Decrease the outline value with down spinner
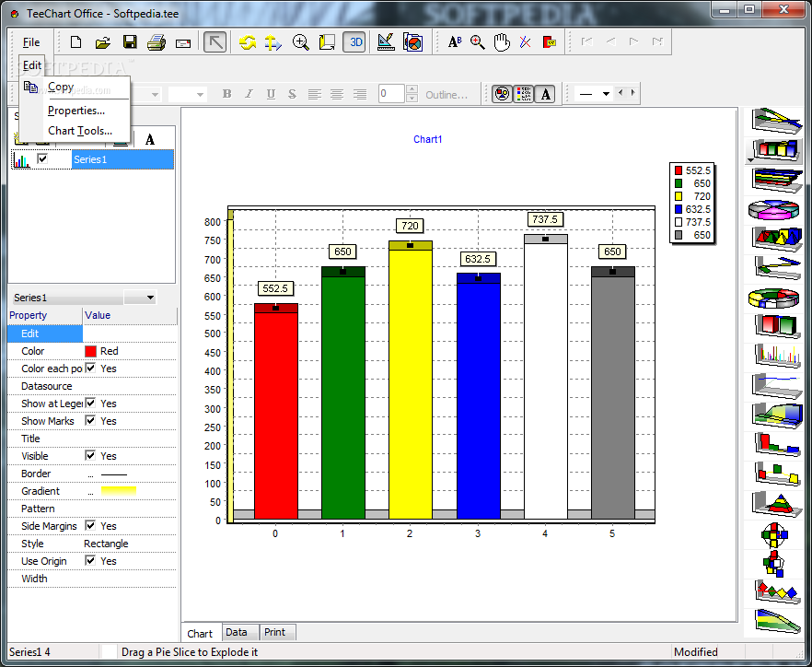Viewport: 812px width, 667px height. tap(412, 99)
